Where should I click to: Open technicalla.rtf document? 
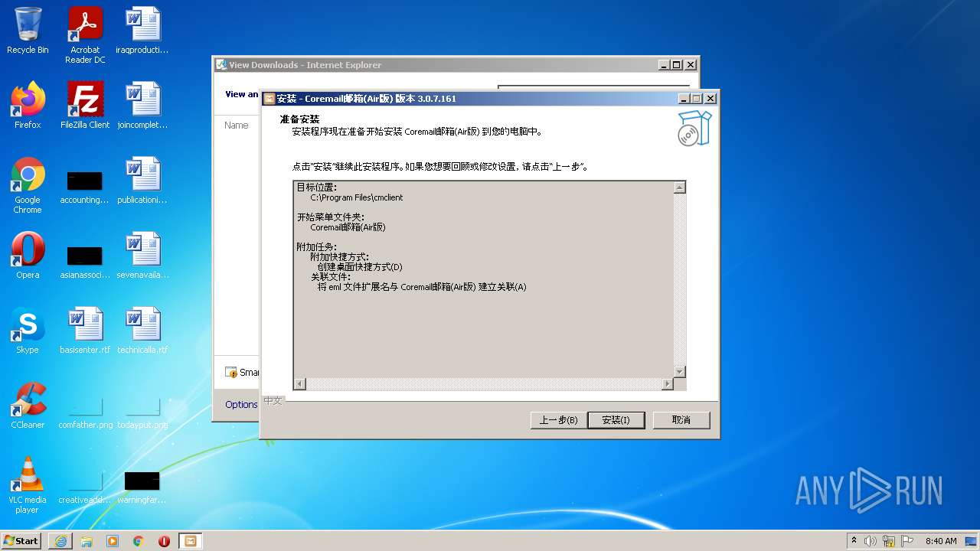click(x=142, y=331)
